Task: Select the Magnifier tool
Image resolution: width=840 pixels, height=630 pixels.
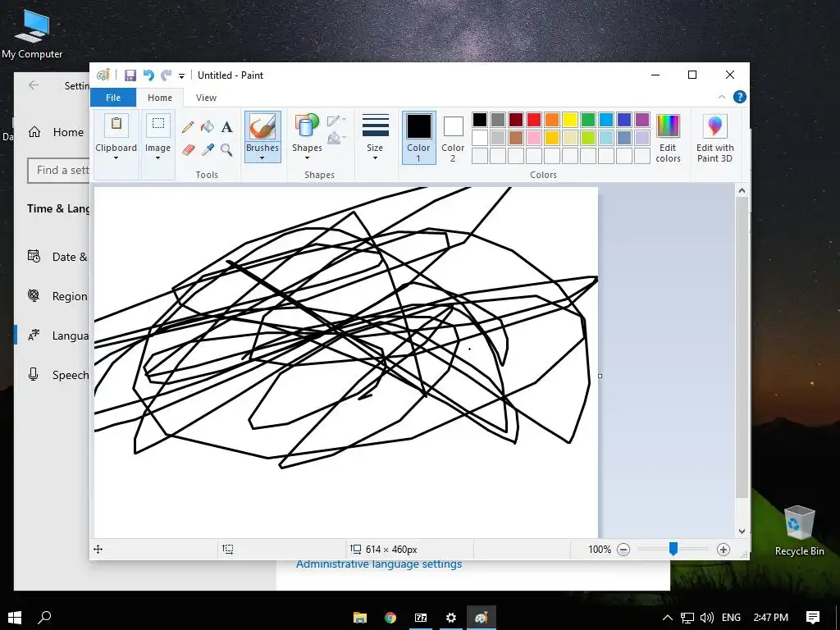Action: tap(226, 149)
